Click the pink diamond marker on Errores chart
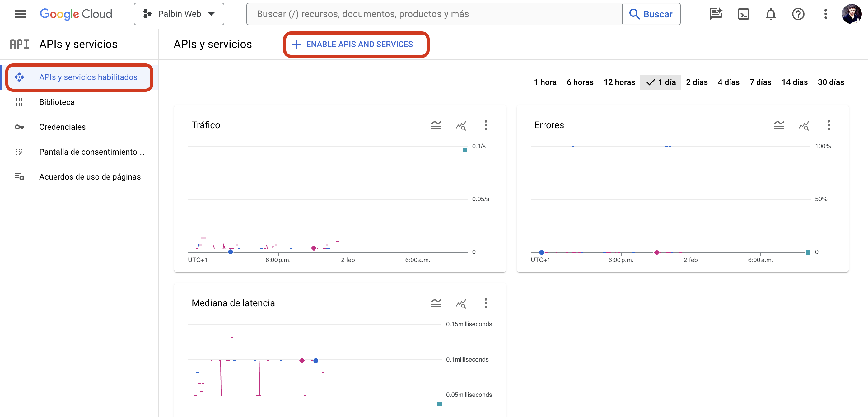Image resolution: width=868 pixels, height=417 pixels. pos(656,252)
